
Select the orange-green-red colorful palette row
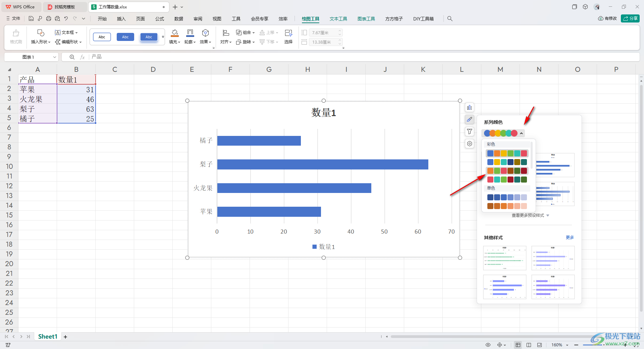[507, 171]
